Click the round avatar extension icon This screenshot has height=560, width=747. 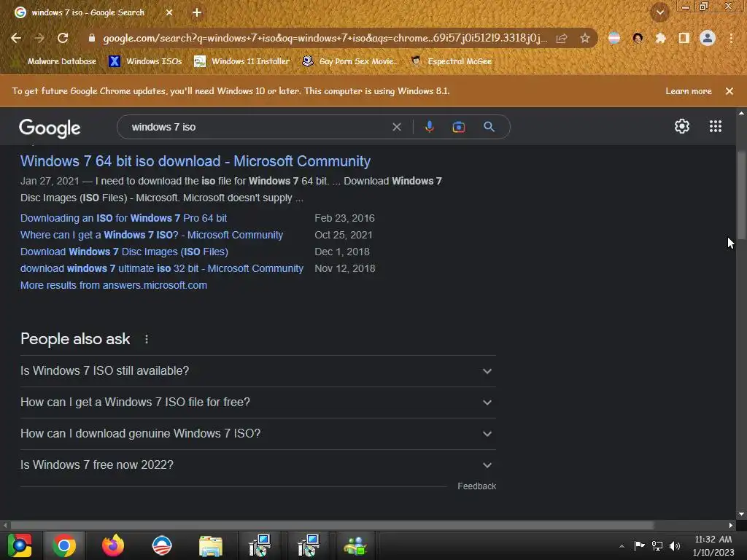pos(638,38)
